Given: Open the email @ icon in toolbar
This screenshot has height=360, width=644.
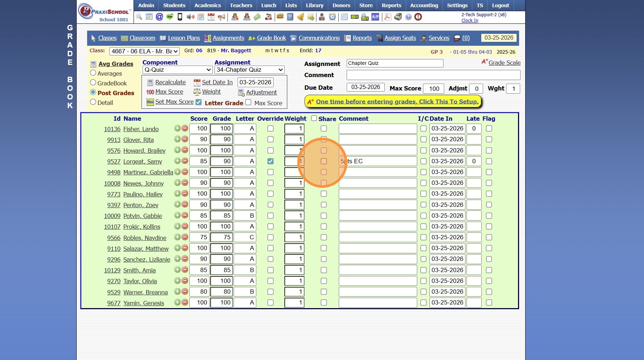Looking at the screenshot, I should pos(159,17).
